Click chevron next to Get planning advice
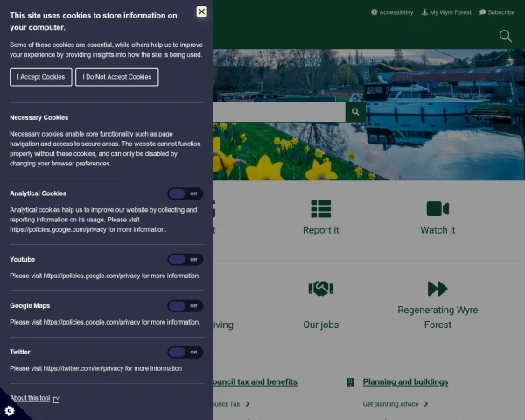 click(x=426, y=404)
